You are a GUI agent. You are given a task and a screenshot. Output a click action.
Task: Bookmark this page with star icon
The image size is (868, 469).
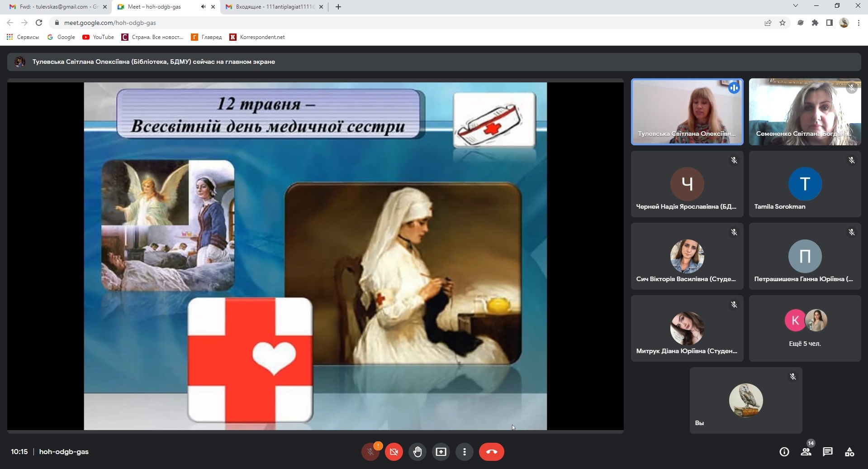click(783, 23)
